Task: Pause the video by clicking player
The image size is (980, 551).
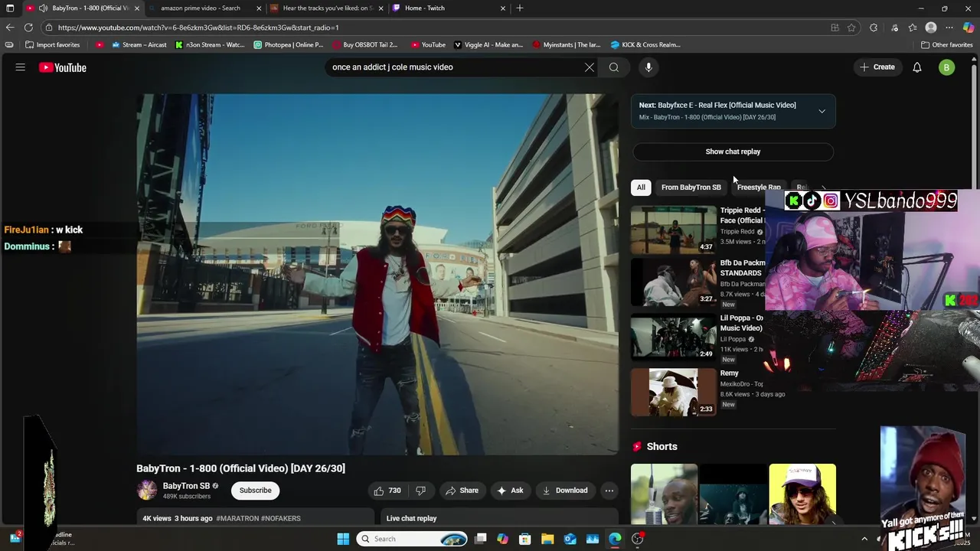Action: tap(377, 274)
